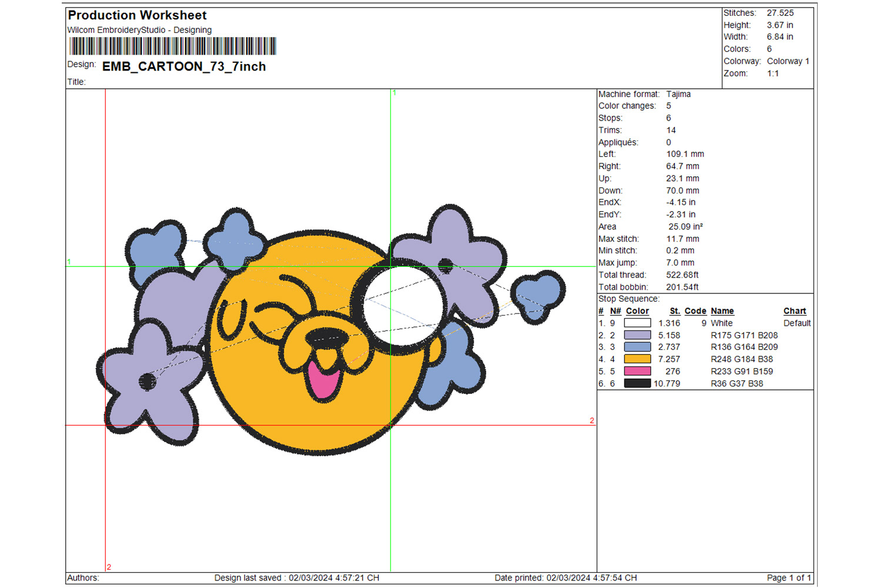Click the N# column header

(x=615, y=311)
